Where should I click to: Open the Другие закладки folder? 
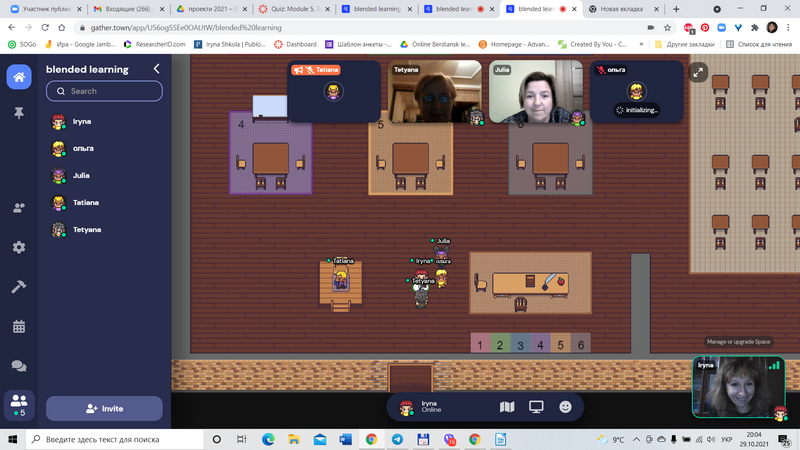[684, 44]
